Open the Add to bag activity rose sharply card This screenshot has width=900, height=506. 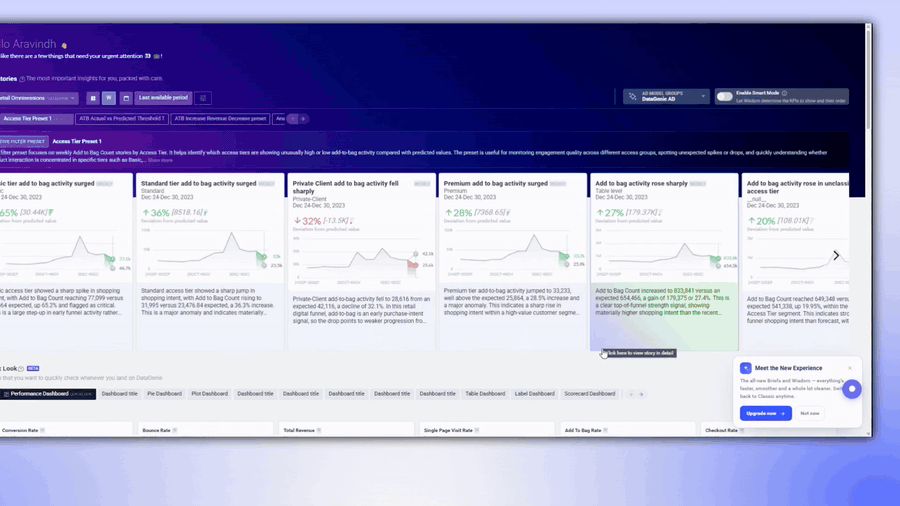[664, 262]
